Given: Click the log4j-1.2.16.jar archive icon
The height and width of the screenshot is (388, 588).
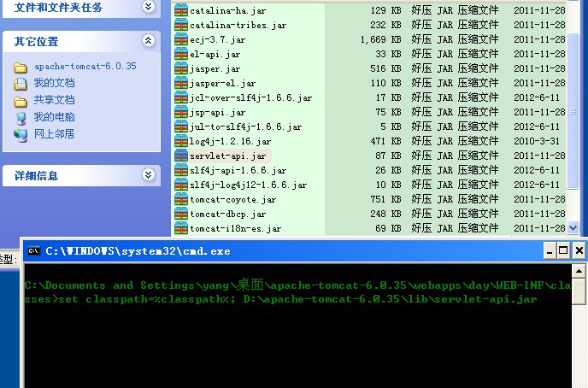Looking at the screenshot, I should click(x=181, y=141).
